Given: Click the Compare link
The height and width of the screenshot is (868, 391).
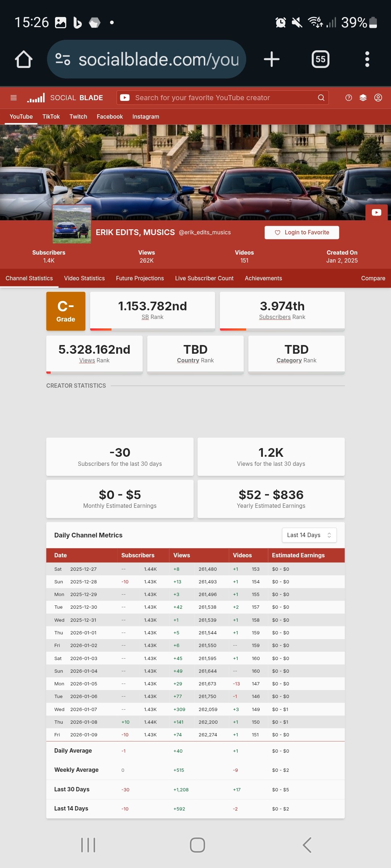Looking at the screenshot, I should point(373,278).
